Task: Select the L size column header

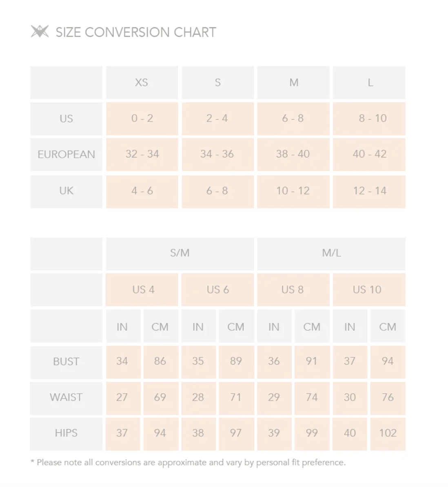Action: point(369,82)
